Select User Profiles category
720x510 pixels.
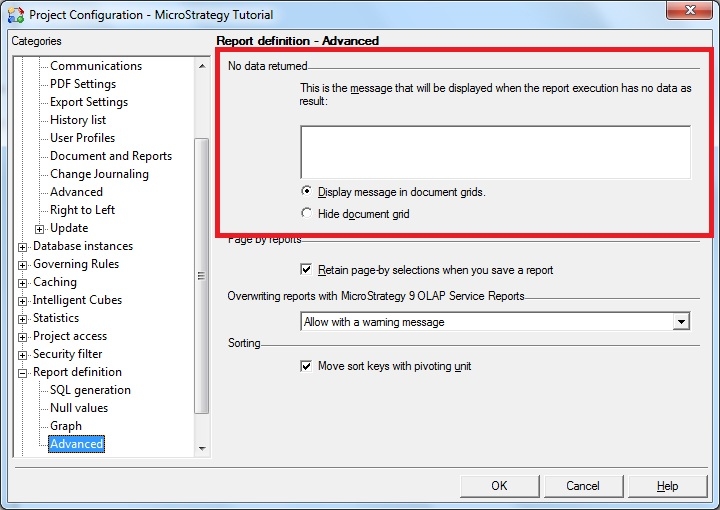[x=83, y=138]
